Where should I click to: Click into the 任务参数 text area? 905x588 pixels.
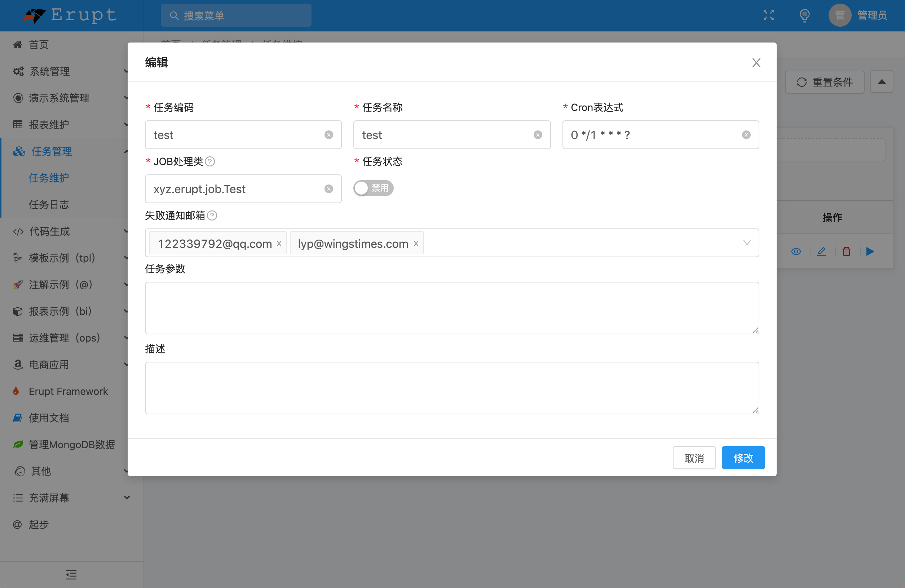pos(451,308)
